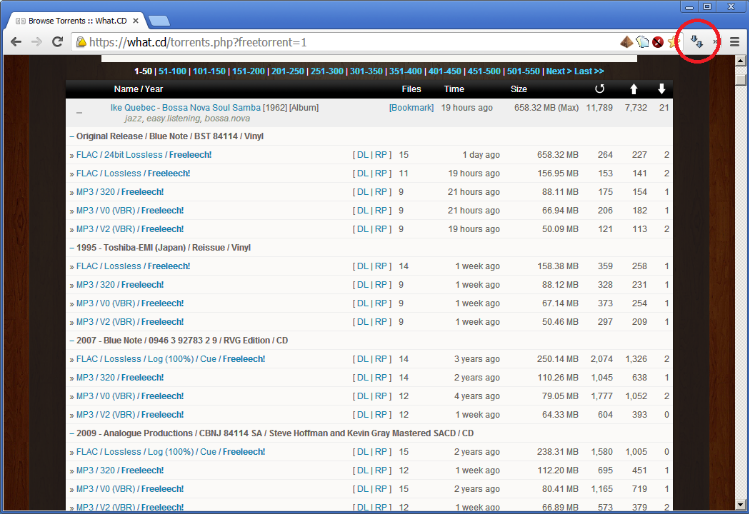This screenshot has width=749, height=514.
Task: Open the Chrome hamburger menu
Action: (x=735, y=42)
